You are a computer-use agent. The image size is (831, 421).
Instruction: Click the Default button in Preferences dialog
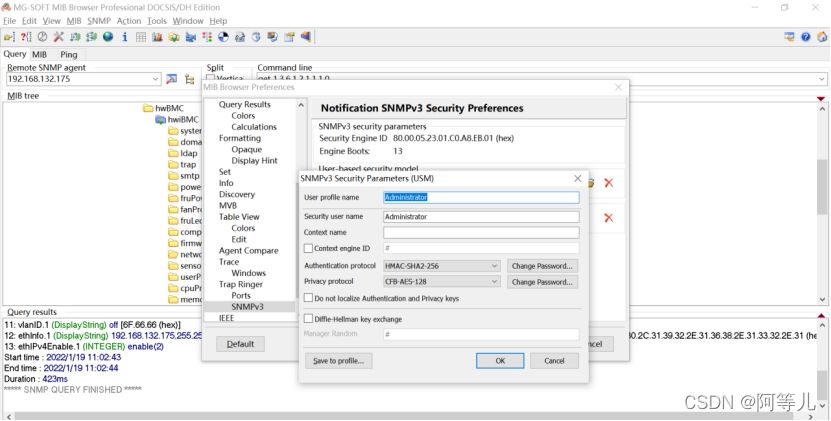click(x=241, y=344)
